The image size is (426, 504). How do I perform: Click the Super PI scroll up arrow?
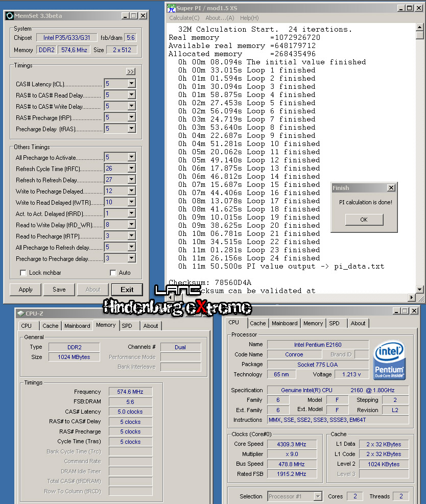(x=419, y=27)
